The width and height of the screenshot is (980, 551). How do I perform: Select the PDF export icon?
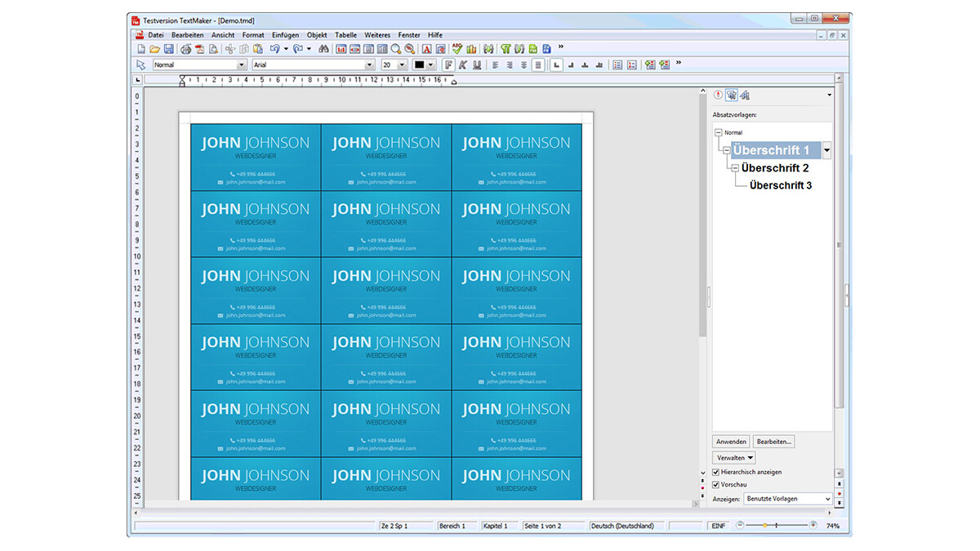pos(198,49)
